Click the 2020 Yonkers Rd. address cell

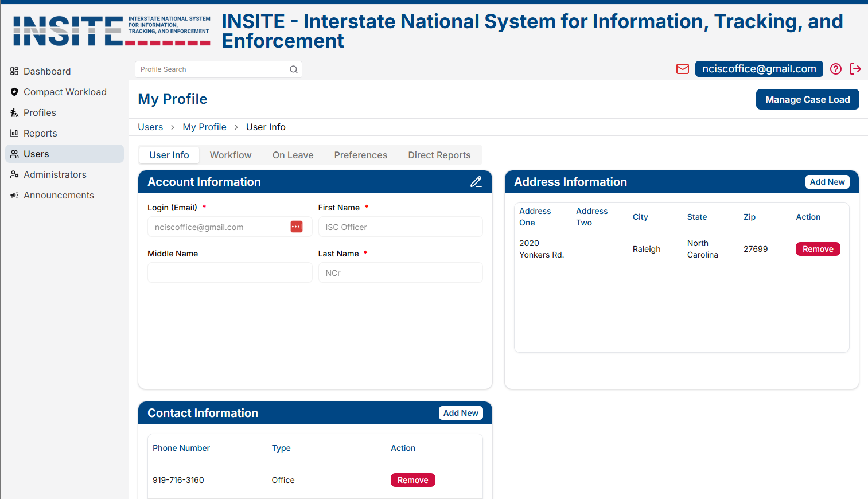coord(542,249)
